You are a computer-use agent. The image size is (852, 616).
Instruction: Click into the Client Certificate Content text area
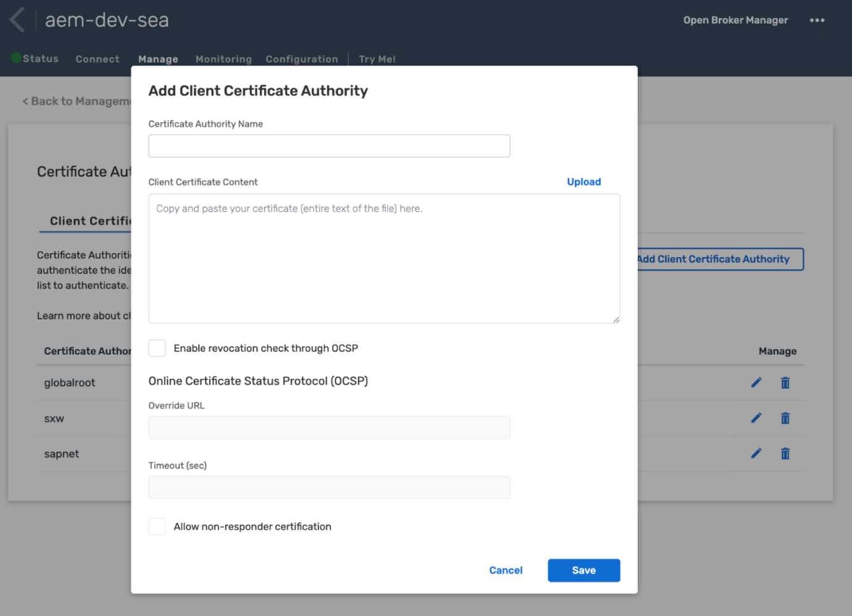pos(384,258)
